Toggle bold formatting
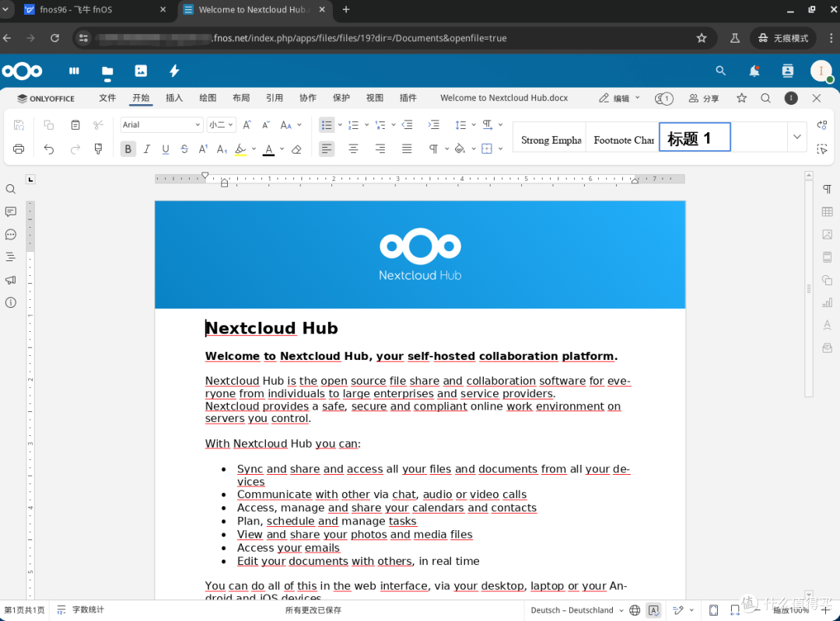 coord(128,149)
